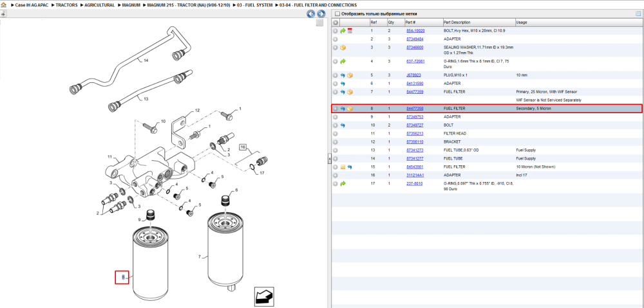Open part number link 84477358
This screenshot has height=308, width=644.
tap(415, 109)
